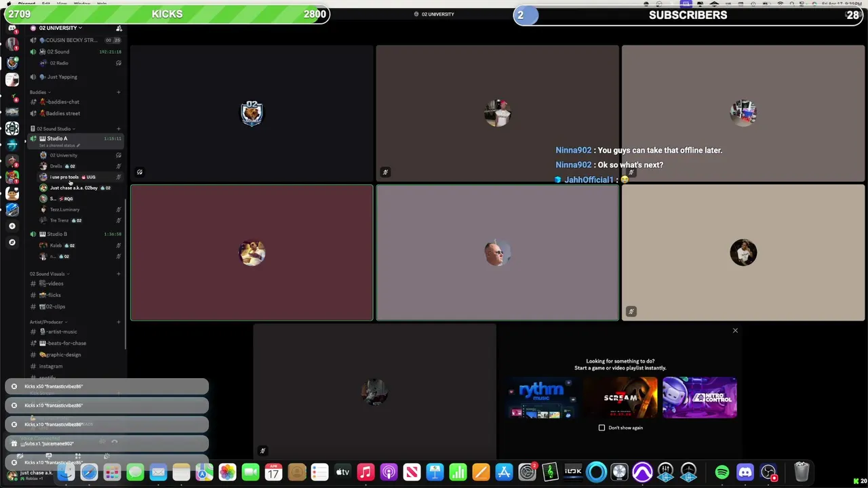Open the artist-music text channel

pos(62,331)
